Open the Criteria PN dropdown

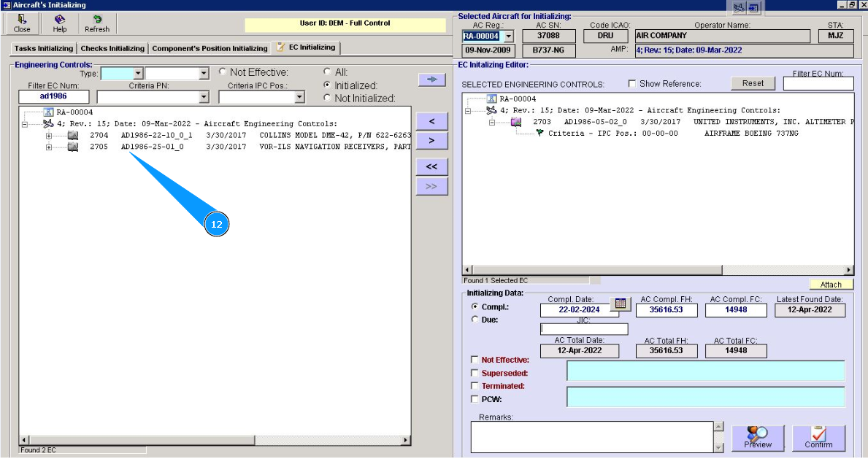coord(204,97)
